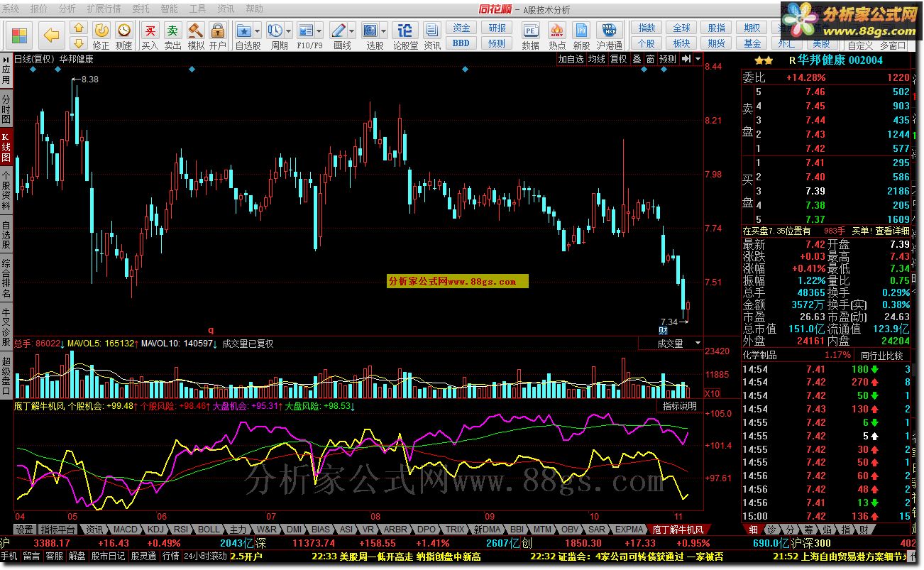Open 模拟 simulated trading gavel icon

pos(195,30)
